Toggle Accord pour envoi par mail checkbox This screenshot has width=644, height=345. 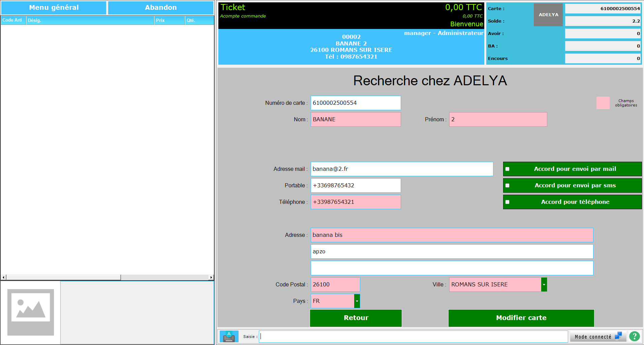[508, 169]
